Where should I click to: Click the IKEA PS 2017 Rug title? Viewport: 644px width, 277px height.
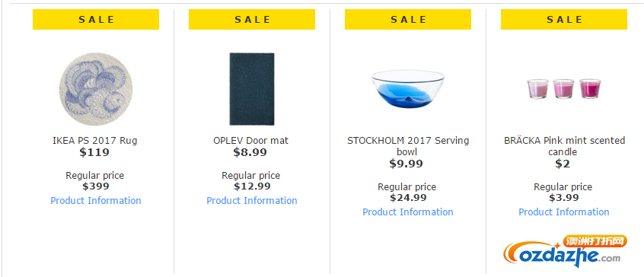coord(95,141)
